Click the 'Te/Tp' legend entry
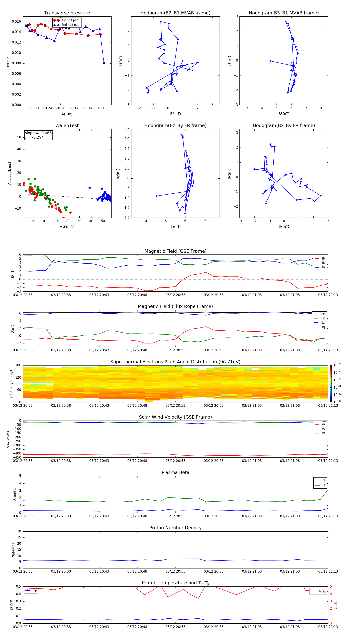 318,591
